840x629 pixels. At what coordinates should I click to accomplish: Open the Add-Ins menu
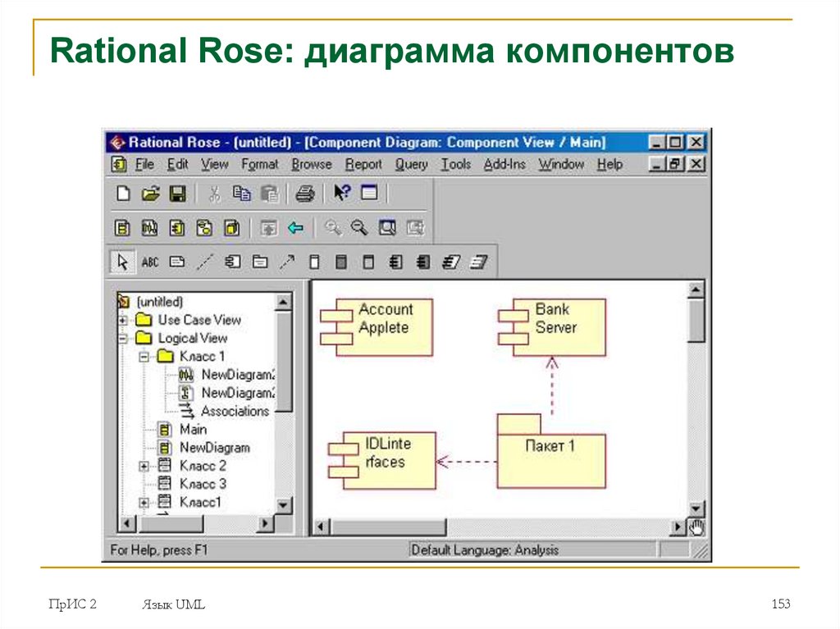point(504,164)
